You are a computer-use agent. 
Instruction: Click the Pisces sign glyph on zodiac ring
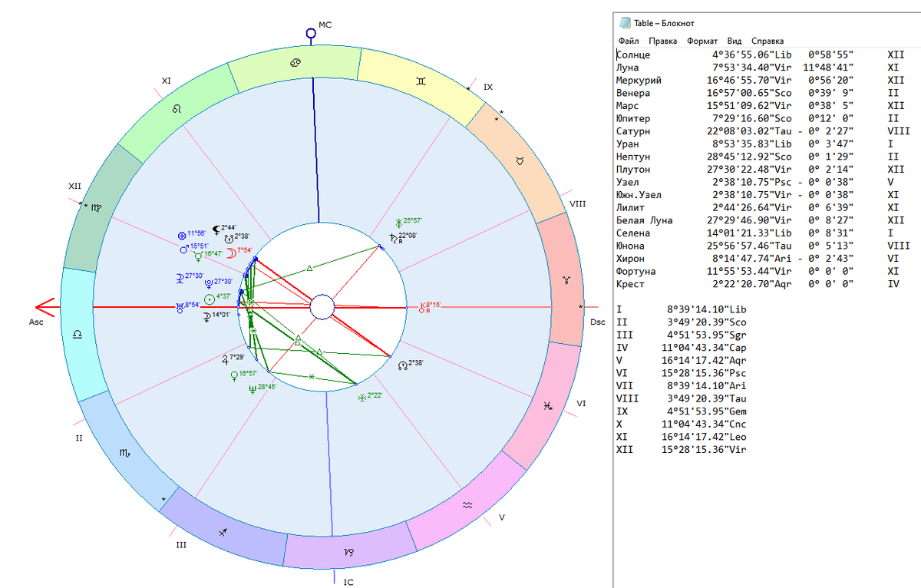coord(548,405)
